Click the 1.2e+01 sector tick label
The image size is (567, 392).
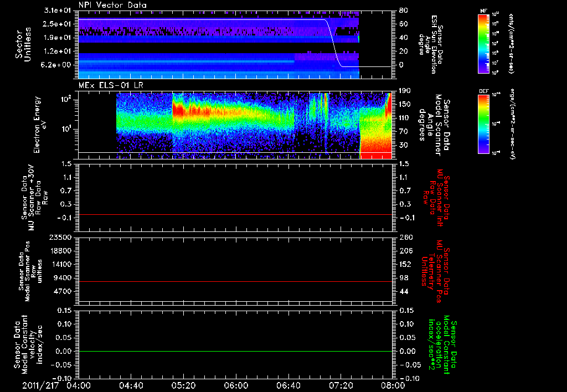[x=58, y=51]
